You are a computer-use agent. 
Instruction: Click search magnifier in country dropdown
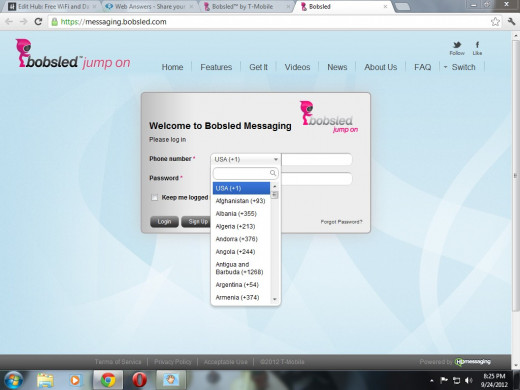273,173
